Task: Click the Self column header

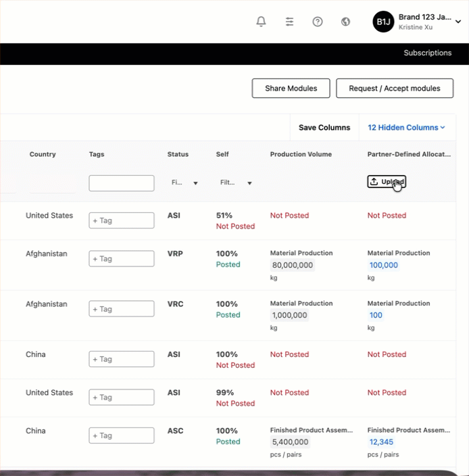Action: (222, 154)
